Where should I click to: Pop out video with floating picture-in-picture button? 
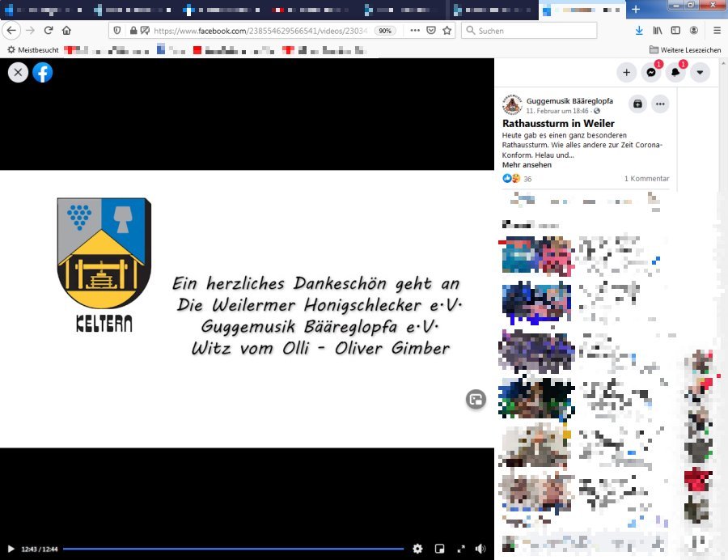coord(476,399)
